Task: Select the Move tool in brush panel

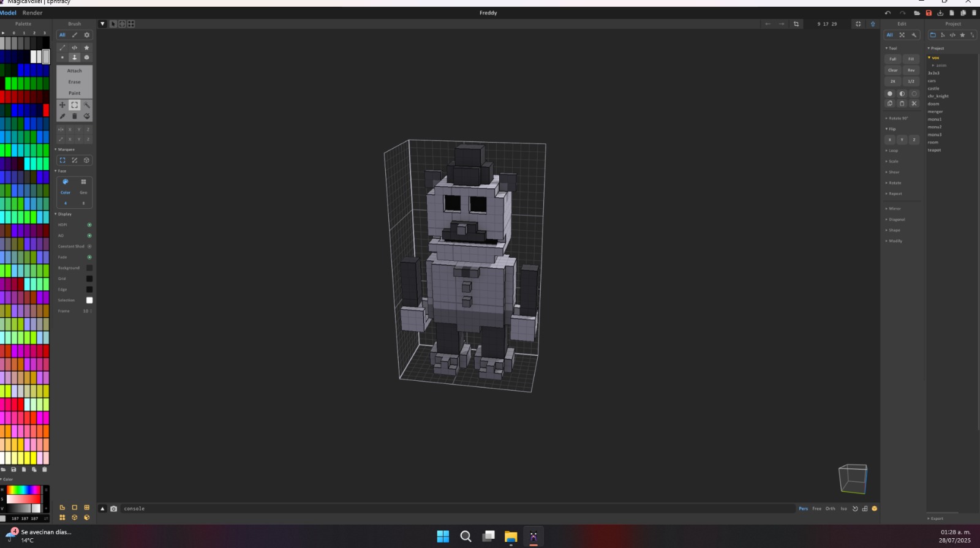Action: 62,105
